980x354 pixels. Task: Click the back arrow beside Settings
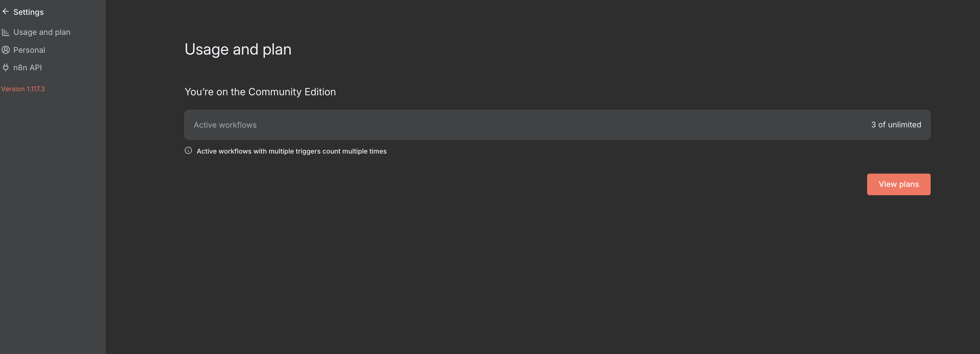coord(6,11)
